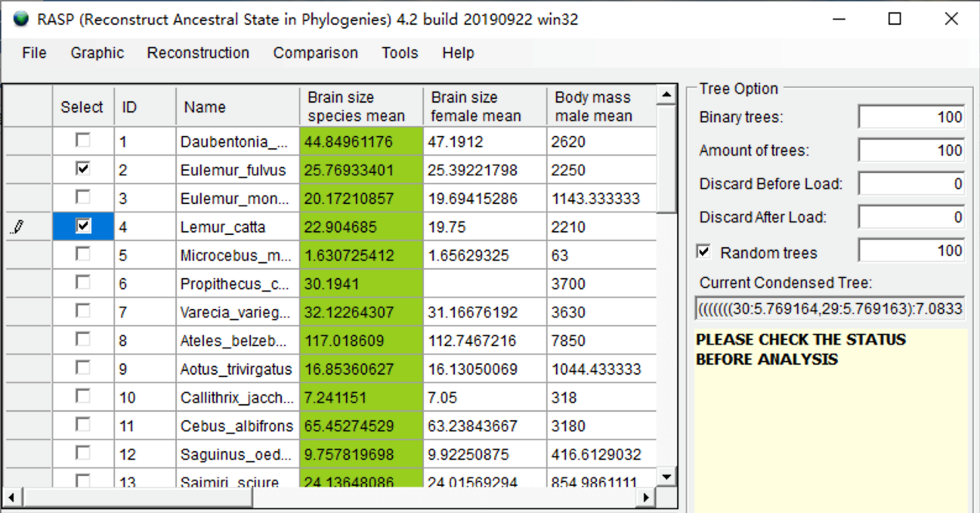Viewport: 980px width, 513px height.
Task: Uncheck the Eulemur_fulvus select box
Action: tap(83, 168)
